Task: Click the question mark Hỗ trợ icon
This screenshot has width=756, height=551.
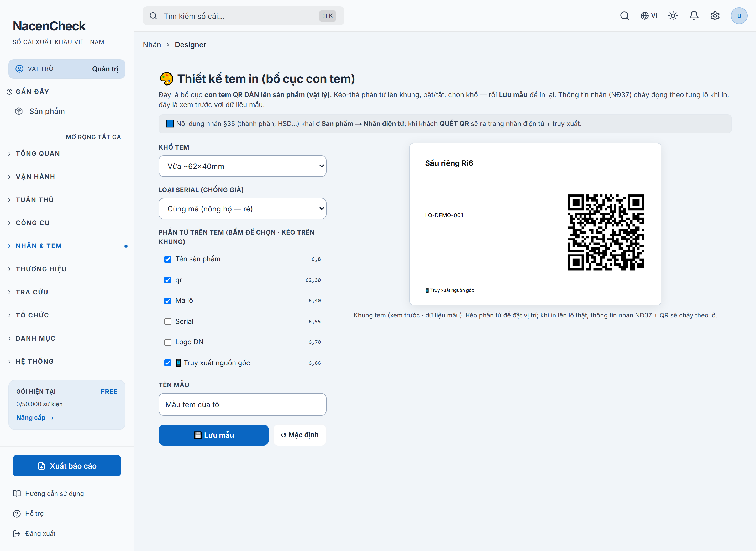Action: [17, 514]
